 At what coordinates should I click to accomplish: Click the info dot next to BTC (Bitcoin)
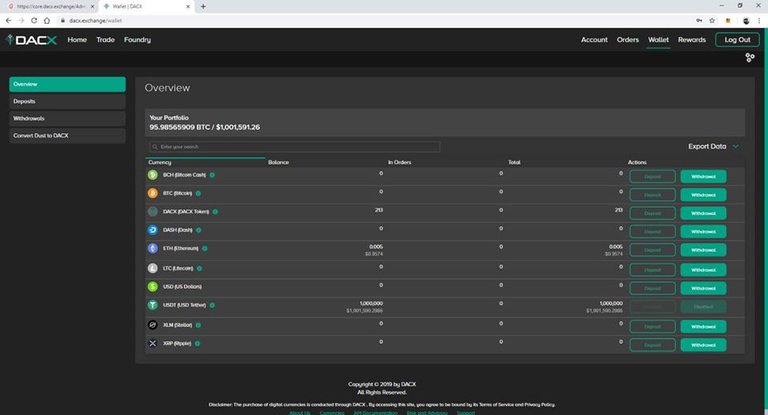pyautogui.click(x=198, y=194)
